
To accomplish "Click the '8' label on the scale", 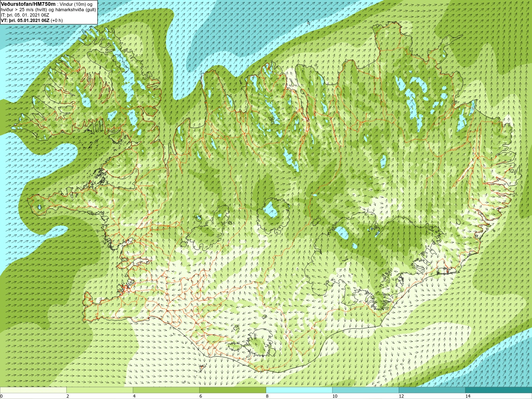I will point(267,396).
